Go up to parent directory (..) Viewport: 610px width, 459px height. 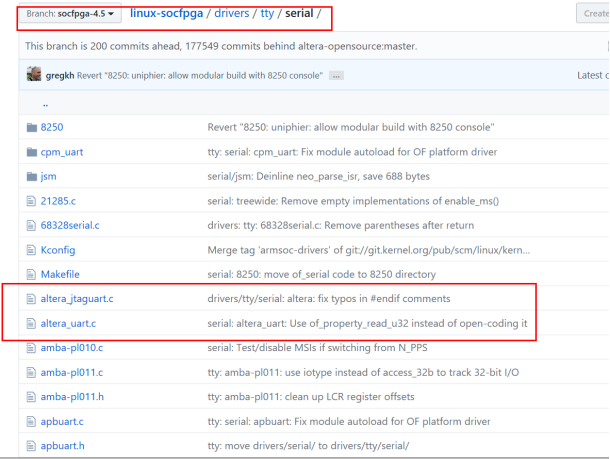[x=46, y=104]
